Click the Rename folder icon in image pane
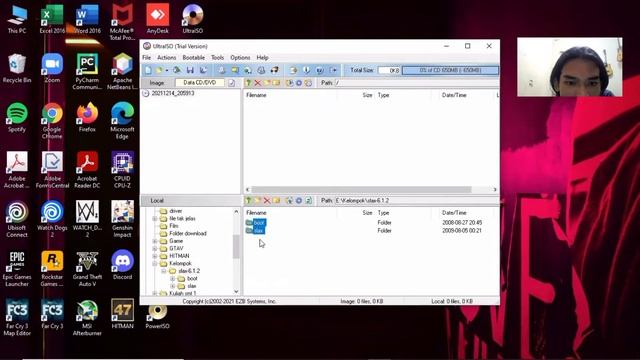The image size is (640, 360). 276,83
